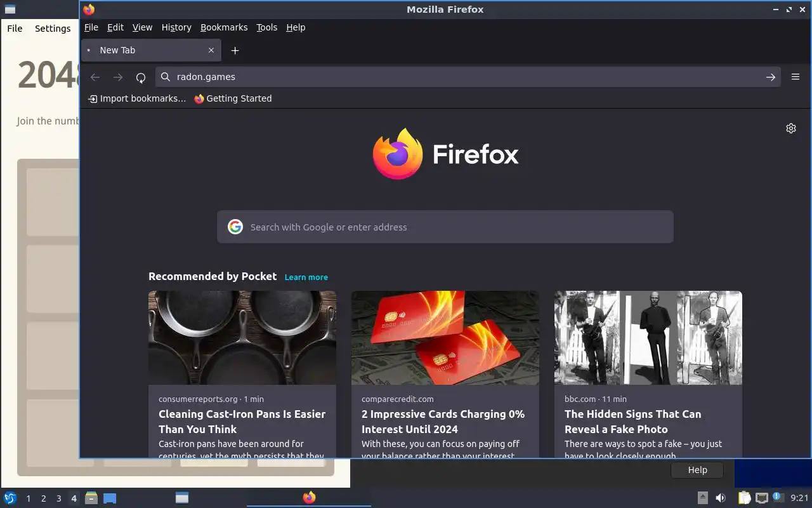
Task: Click the Pocket Learn more link
Action: [306, 277]
